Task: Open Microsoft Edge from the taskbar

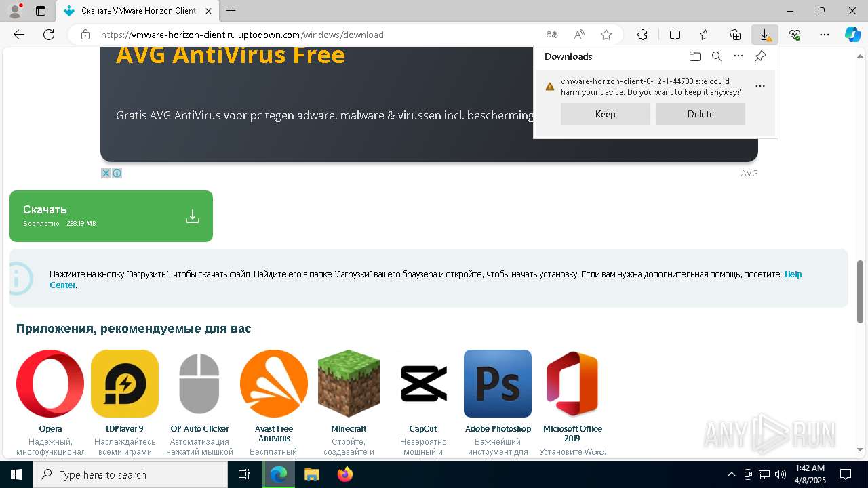Action: pos(279,474)
